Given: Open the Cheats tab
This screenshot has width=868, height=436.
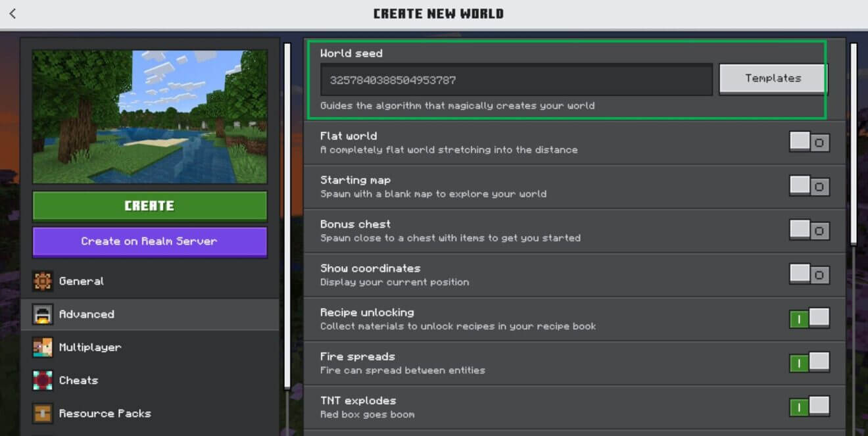Looking at the screenshot, I should pyautogui.click(x=150, y=380).
